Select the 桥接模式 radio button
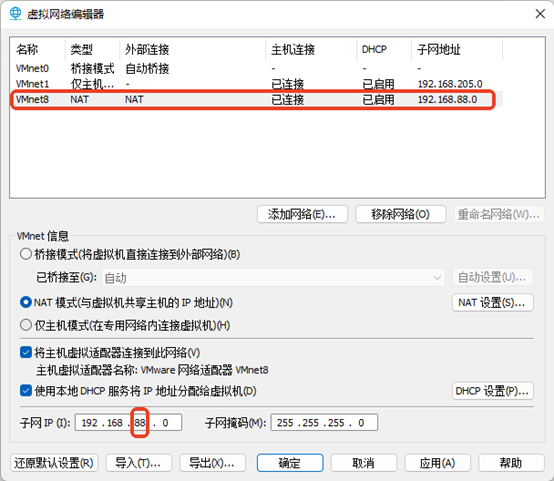554x481 pixels. click(x=26, y=254)
